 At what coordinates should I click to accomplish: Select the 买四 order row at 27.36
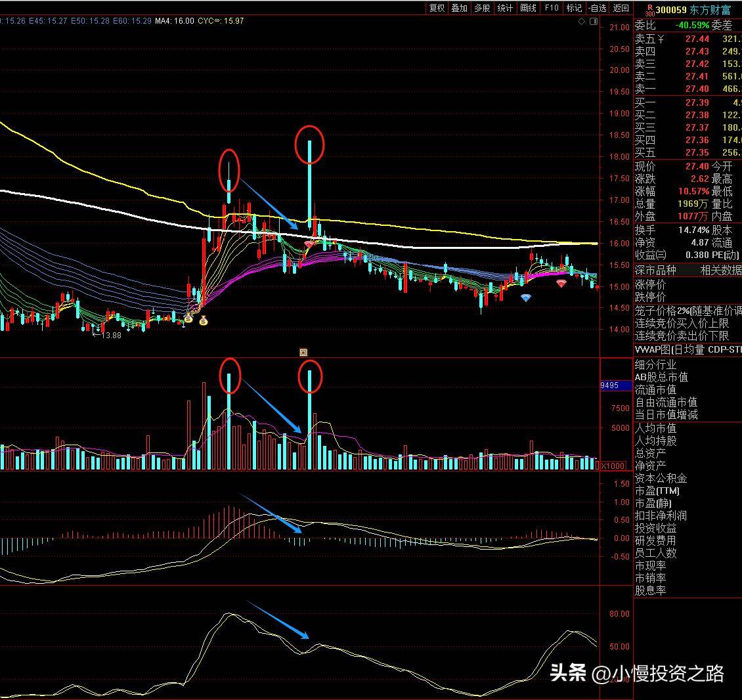tap(687, 140)
